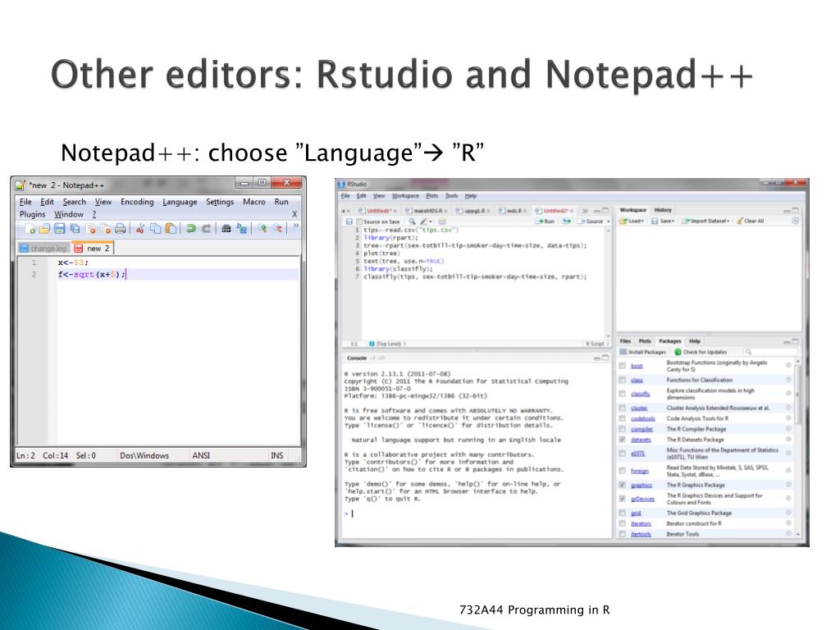Click "Dos\Windows" in Notepad++ status bar
The width and height of the screenshot is (840, 630).
tap(144, 455)
